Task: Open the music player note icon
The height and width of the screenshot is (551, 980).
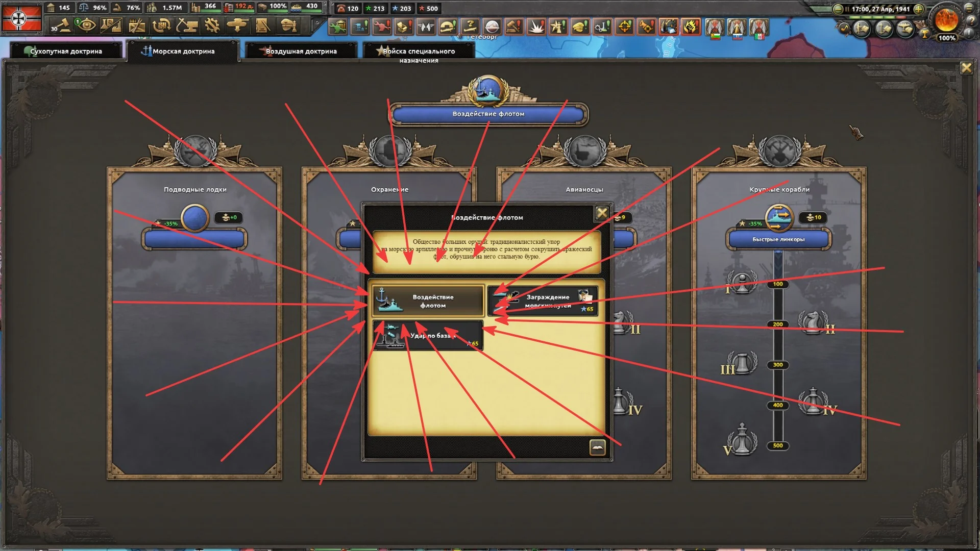Action: [x=844, y=28]
